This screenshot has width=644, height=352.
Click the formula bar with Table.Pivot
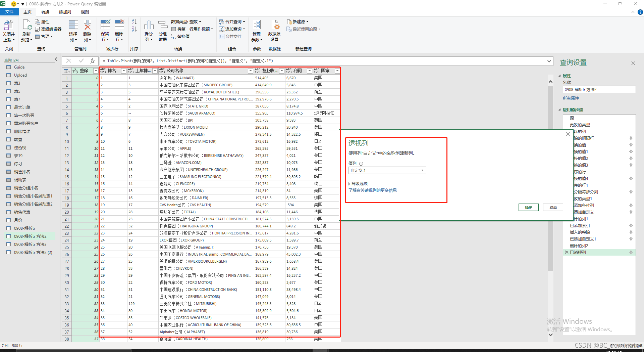pyautogui.click(x=324, y=61)
